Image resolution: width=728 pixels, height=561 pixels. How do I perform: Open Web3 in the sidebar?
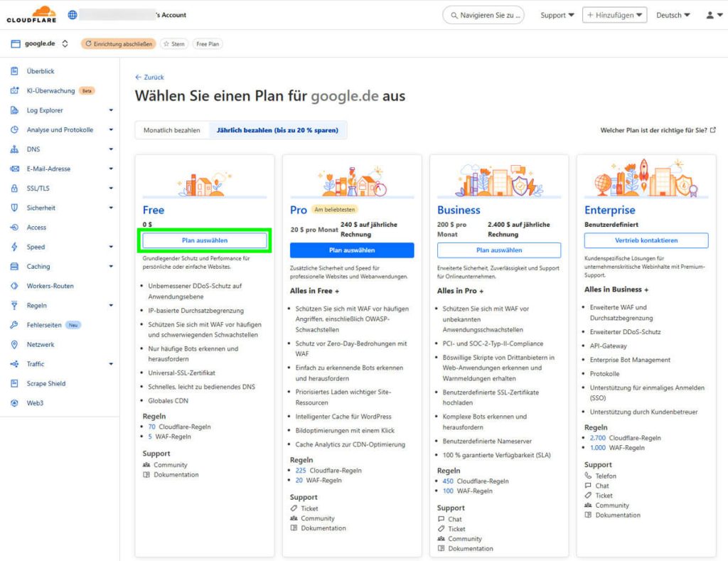click(x=35, y=402)
